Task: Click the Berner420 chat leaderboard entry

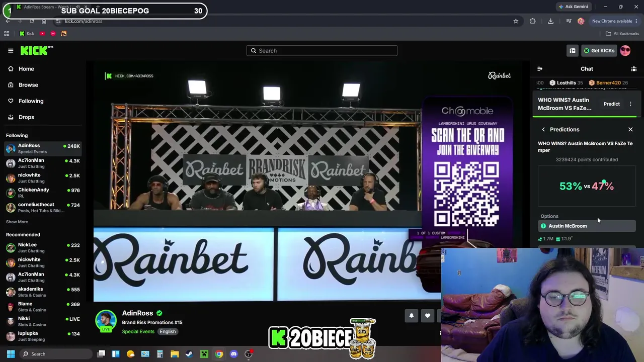Action: [x=608, y=83]
